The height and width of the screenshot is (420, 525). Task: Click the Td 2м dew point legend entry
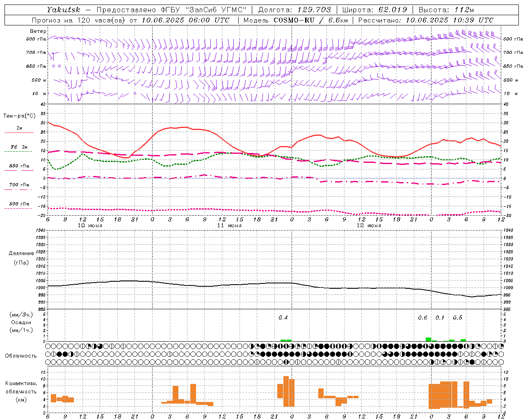point(19,147)
